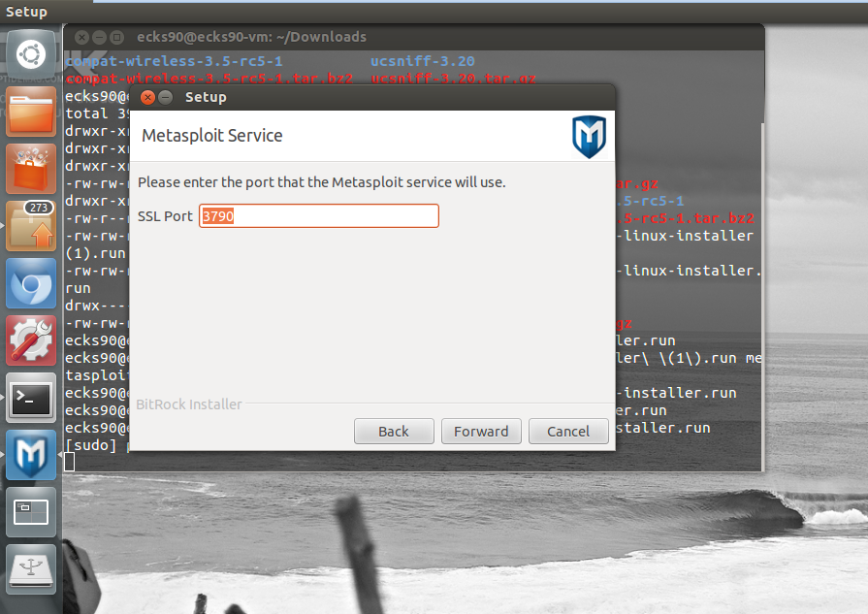Click 'Setup' in the top panel bar
Image resolution: width=868 pixels, height=614 pixels.
click(x=26, y=12)
